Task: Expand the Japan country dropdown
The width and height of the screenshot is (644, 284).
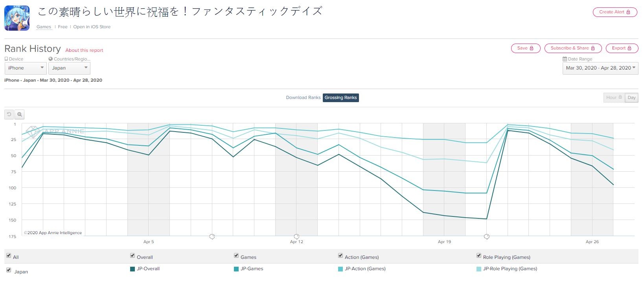Action: click(69, 68)
